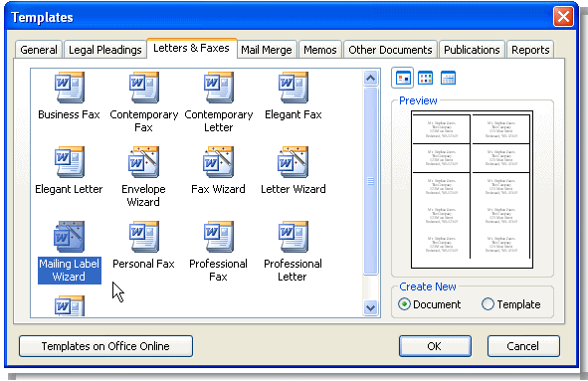The height and width of the screenshot is (381, 588).
Task: Open the Memos tab
Action: pyautogui.click(x=320, y=50)
